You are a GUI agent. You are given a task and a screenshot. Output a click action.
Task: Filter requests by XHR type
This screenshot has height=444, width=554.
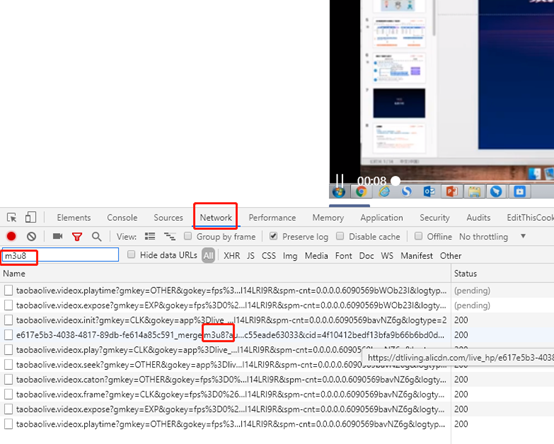pyautogui.click(x=231, y=256)
